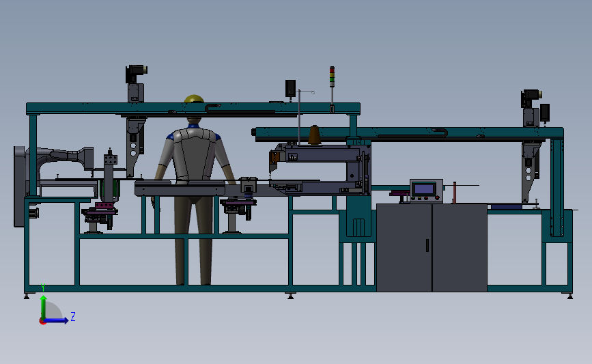Select the black servo motor atop the right gantry

tap(532, 99)
